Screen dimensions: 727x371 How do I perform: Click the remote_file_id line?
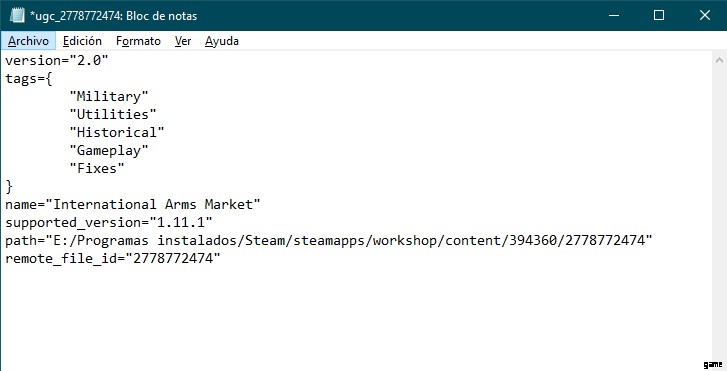(x=113, y=259)
